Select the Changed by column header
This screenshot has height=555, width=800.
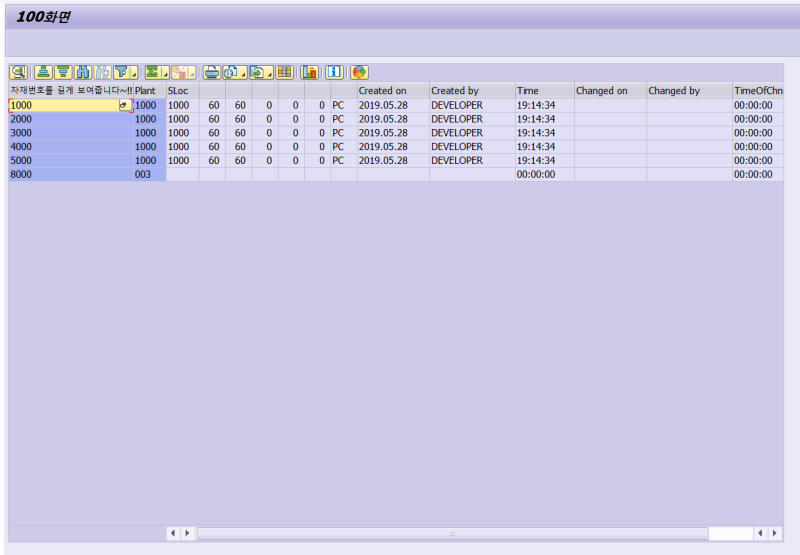coord(689,90)
